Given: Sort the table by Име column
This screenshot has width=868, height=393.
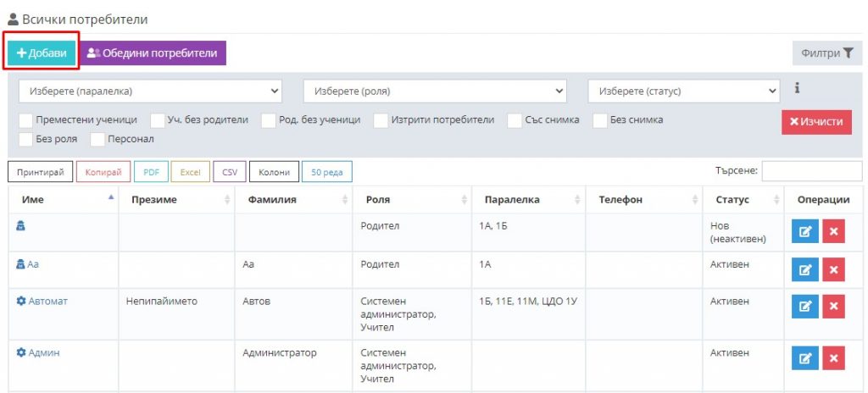Looking at the screenshot, I should [64, 200].
